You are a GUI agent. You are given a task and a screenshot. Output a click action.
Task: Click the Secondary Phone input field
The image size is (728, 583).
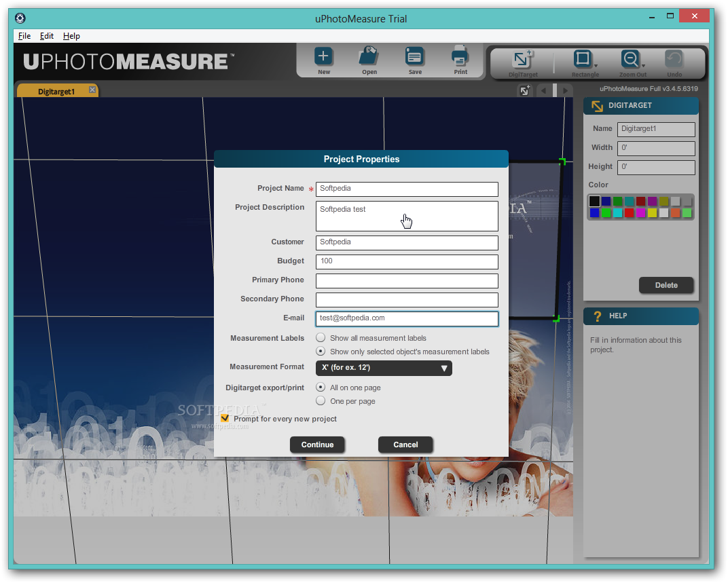(407, 299)
